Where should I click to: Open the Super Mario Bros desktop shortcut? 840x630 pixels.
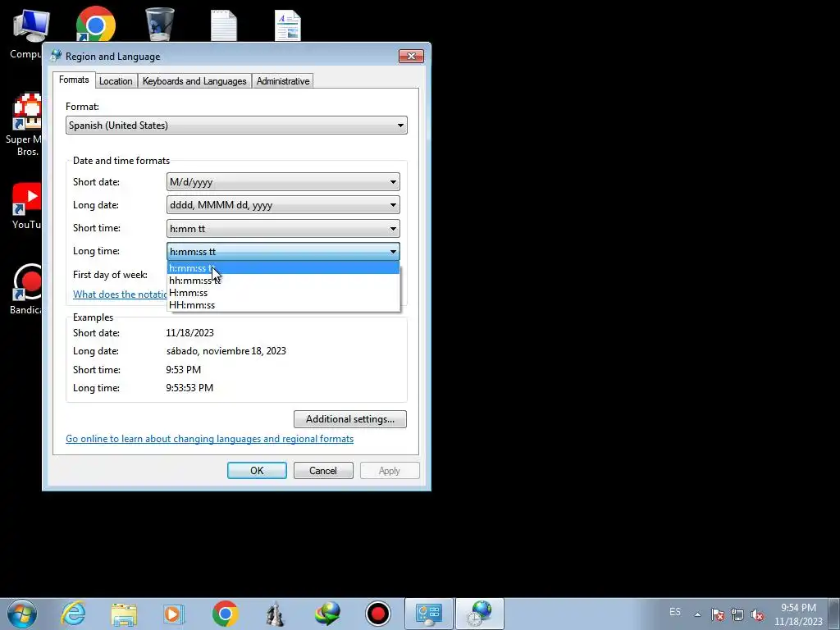[x=25, y=125]
